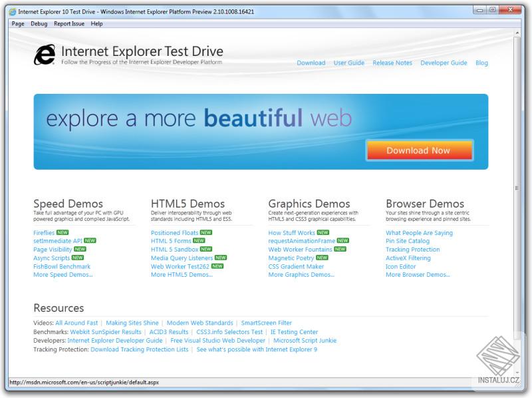
Task: Open the Release Notes link
Action: (392, 63)
